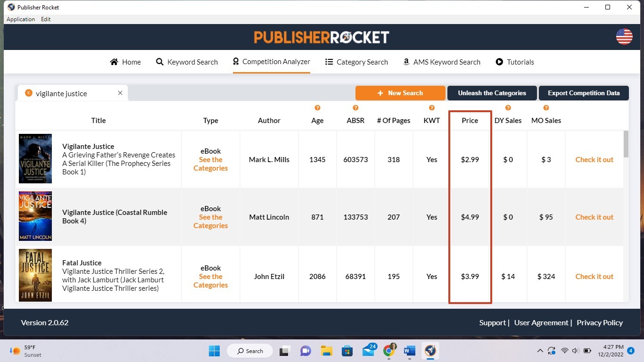Click the Vigilante Justice book cover thumbnail
This screenshot has height=362, width=644.
[35, 158]
